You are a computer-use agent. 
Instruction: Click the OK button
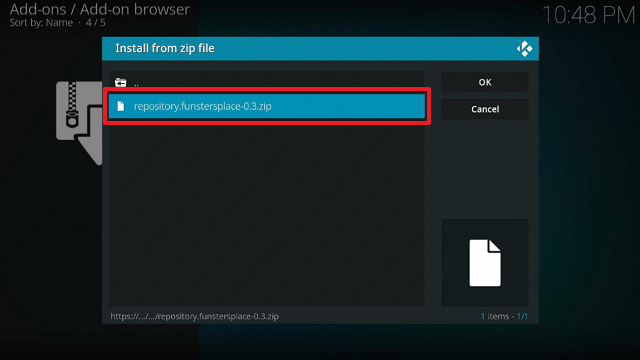(485, 82)
